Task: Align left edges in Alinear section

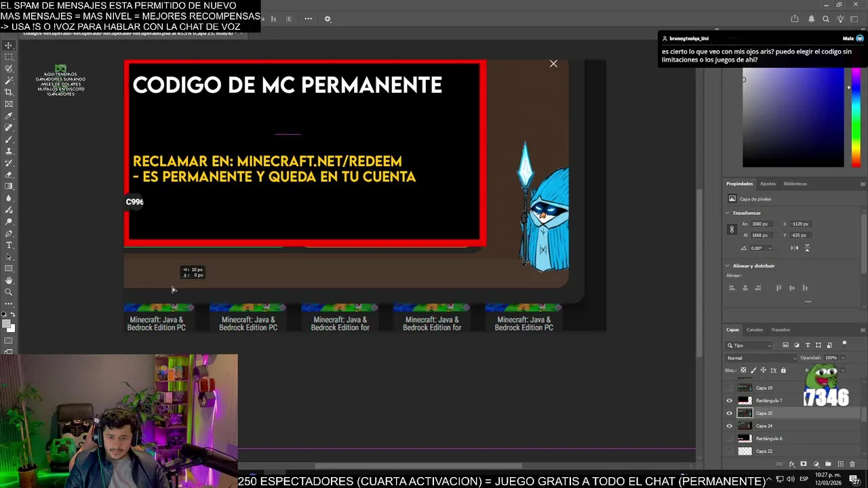Action: (x=732, y=287)
